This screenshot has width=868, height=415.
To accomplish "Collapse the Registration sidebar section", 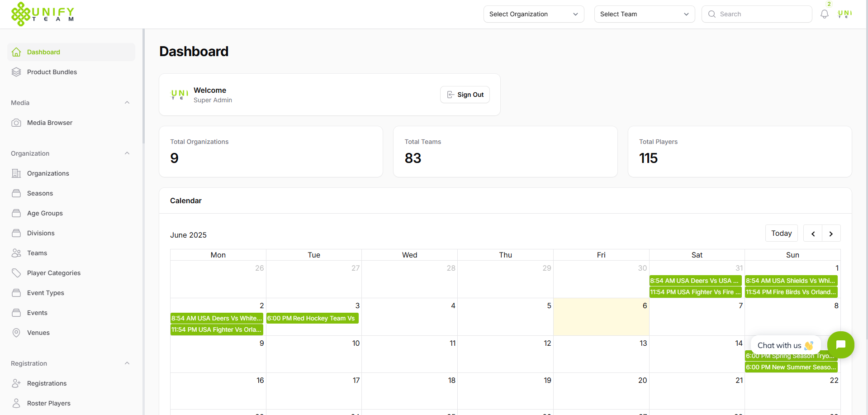I will click(127, 363).
